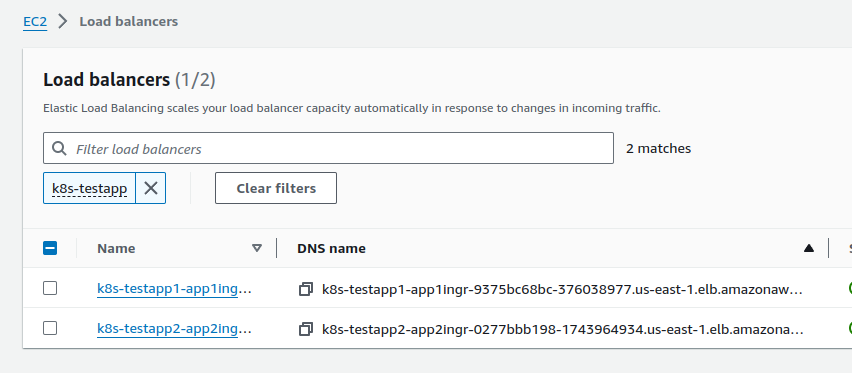This screenshot has height=373, width=852.
Task: Click Load balancers breadcrumb item
Action: [x=129, y=22]
